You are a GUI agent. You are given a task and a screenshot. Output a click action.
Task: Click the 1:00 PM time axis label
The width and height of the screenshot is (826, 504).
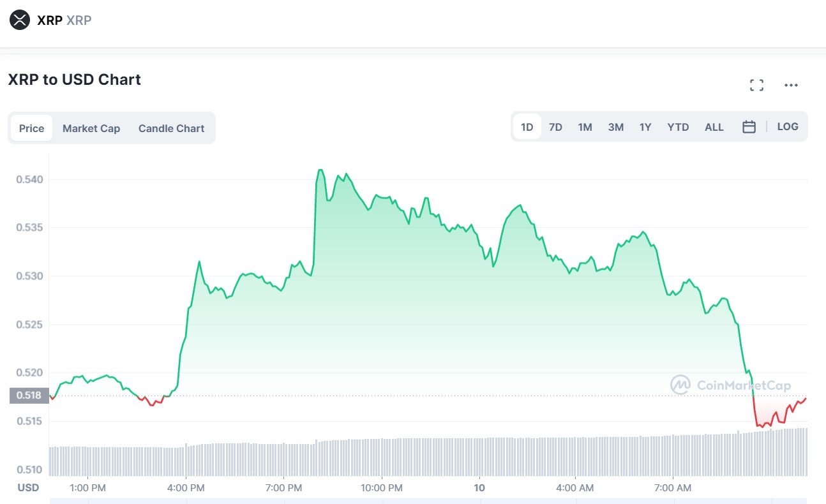click(x=88, y=488)
